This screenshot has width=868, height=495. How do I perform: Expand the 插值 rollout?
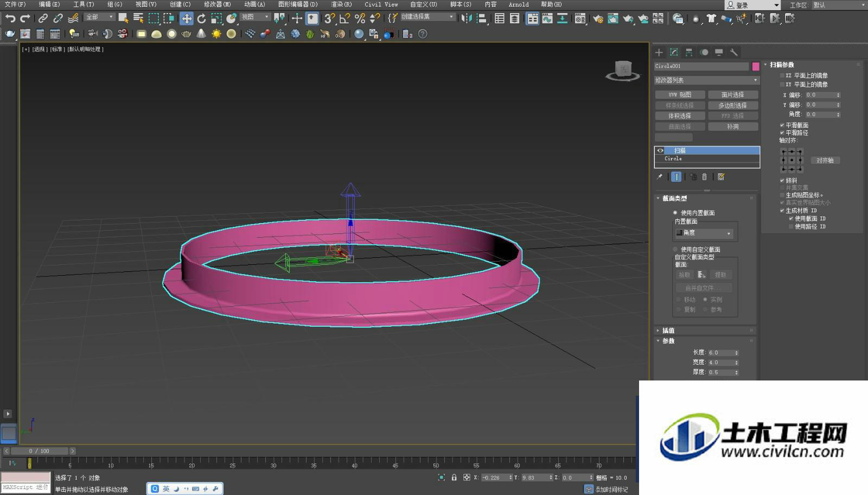point(705,330)
